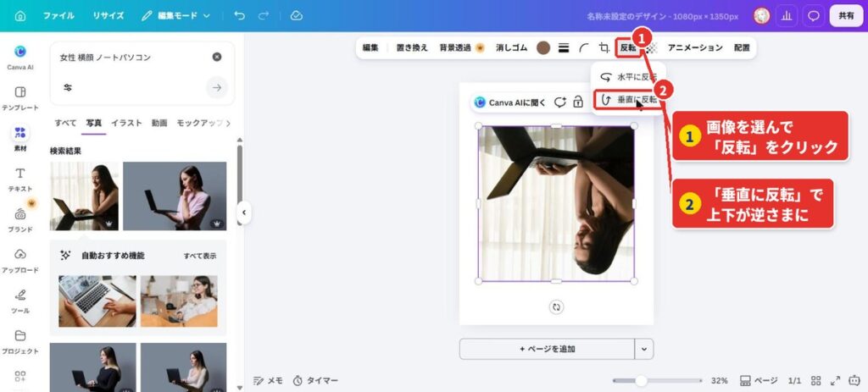Click the ページを追加 button
This screenshot has height=392, width=868.
(x=547, y=349)
